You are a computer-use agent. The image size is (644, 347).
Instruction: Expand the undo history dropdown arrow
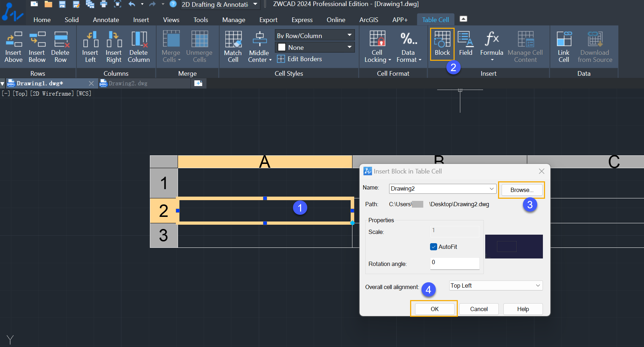[142, 4]
